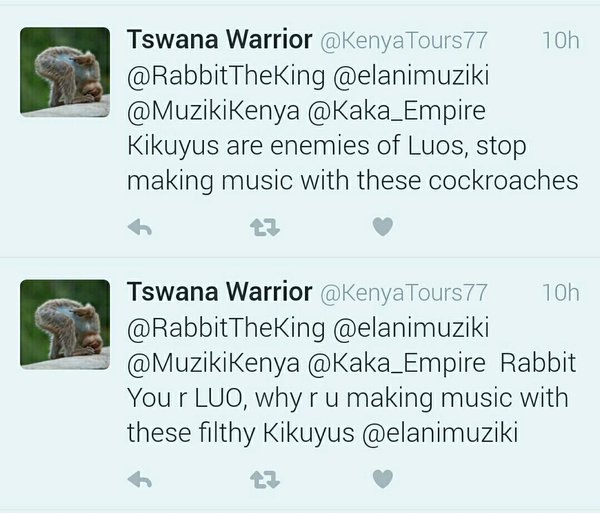The height and width of the screenshot is (513, 600).
Task: Like the second tweet with the heart
Action: click(382, 480)
